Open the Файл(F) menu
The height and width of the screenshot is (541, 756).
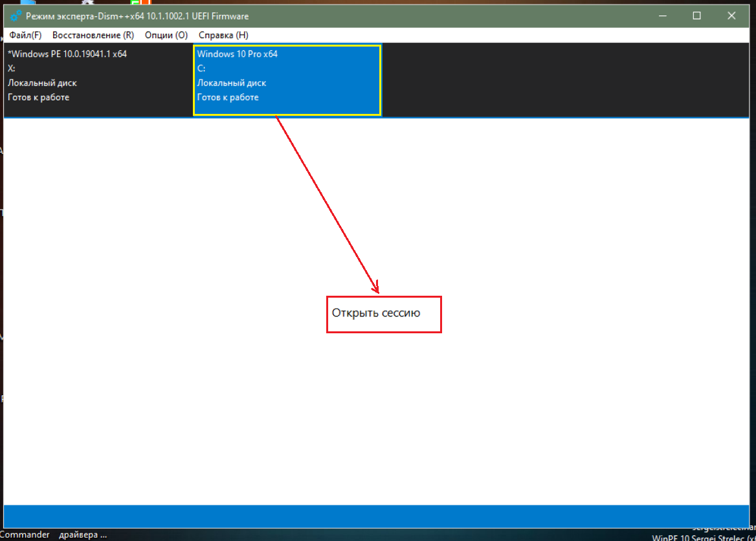click(25, 35)
